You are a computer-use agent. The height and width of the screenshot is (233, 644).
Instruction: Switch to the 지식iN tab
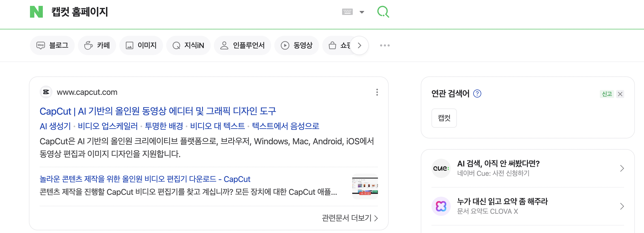(x=188, y=45)
